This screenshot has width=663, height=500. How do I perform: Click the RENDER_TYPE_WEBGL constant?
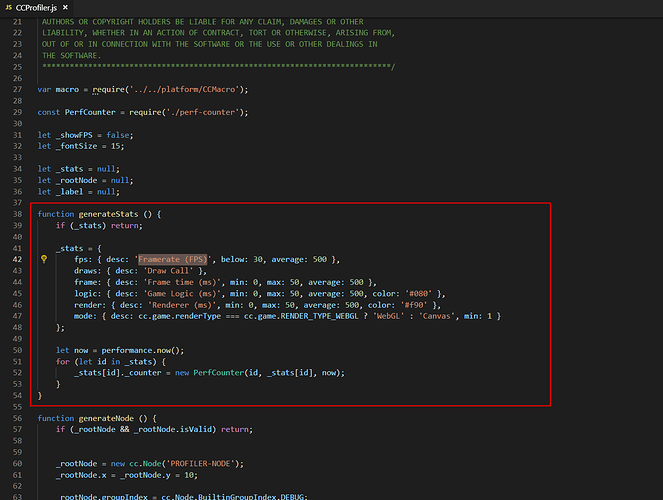point(309,316)
